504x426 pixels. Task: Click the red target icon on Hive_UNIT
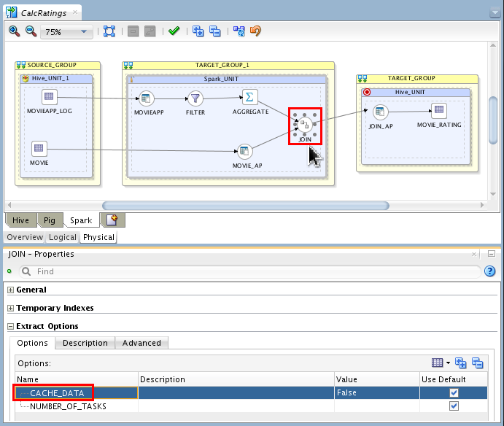[367, 92]
